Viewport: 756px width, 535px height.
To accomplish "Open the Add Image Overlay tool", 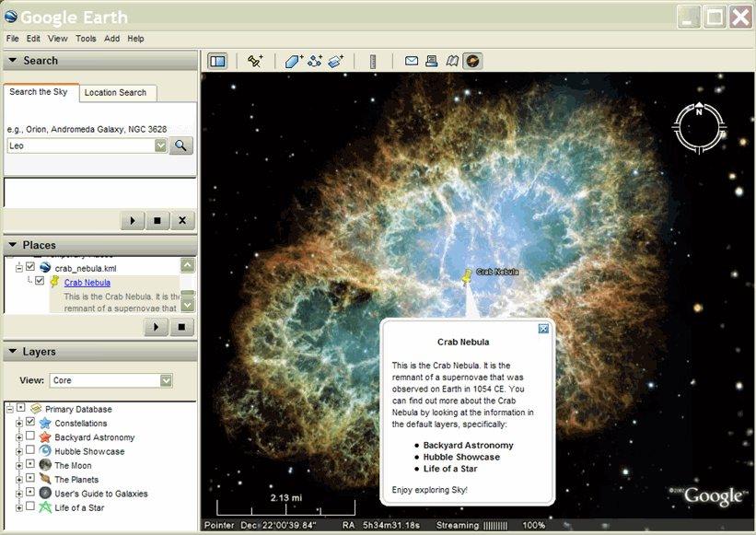I will (335, 60).
